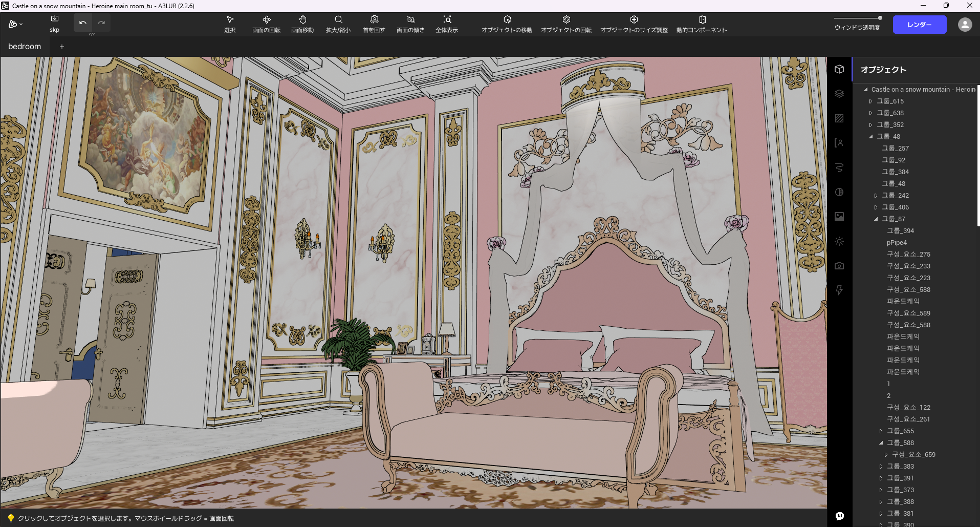Image resolution: width=980 pixels, height=527 pixels.
Task: Expand the 그룹_615 tree node
Action: coord(870,101)
